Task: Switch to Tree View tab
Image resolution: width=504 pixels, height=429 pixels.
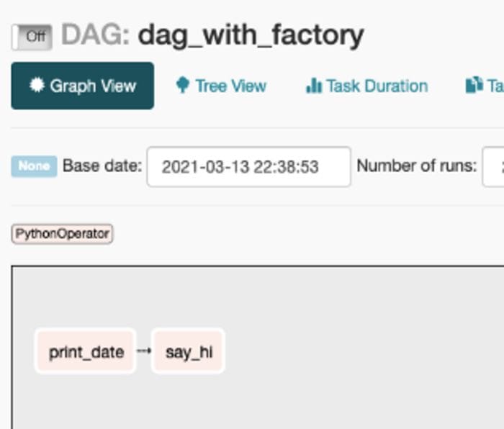Action: [x=222, y=86]
